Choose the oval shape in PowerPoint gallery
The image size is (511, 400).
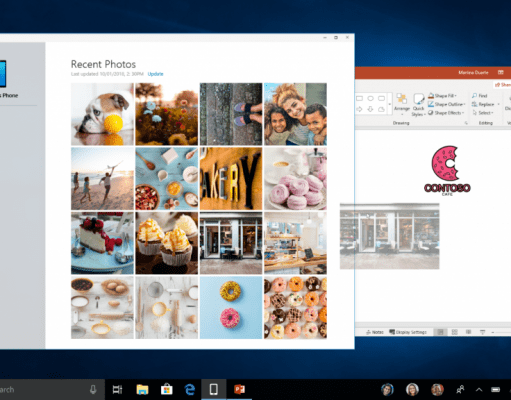[370, 98]
